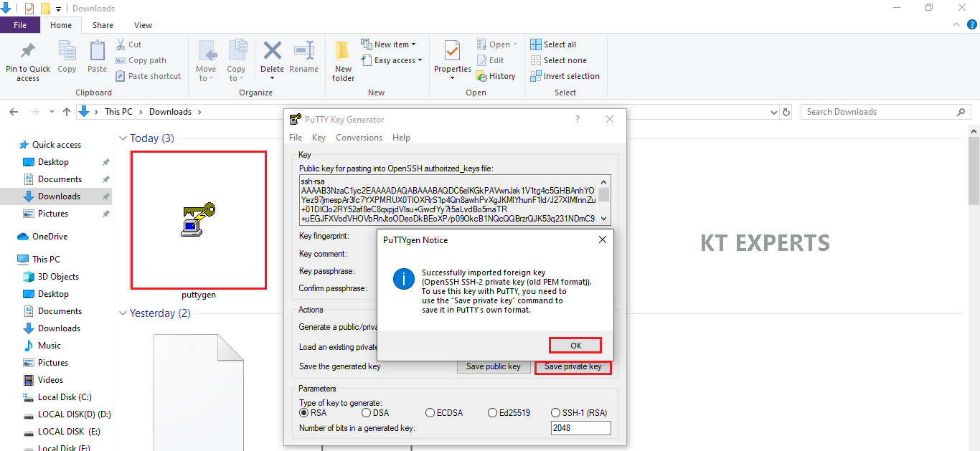Select 3D Objects under This PC
The width and height of the screenshot is (980, 451).
pyautogui.click(x=58, y=277)
